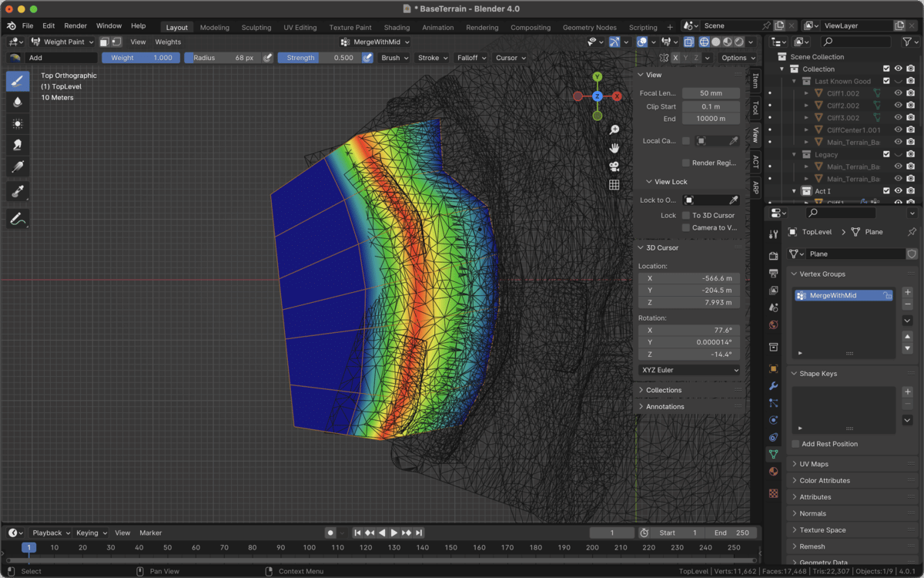924x578 pixels.
Task: Hide Cliff1.002 with its eye icon
Action: click(898, 93)
